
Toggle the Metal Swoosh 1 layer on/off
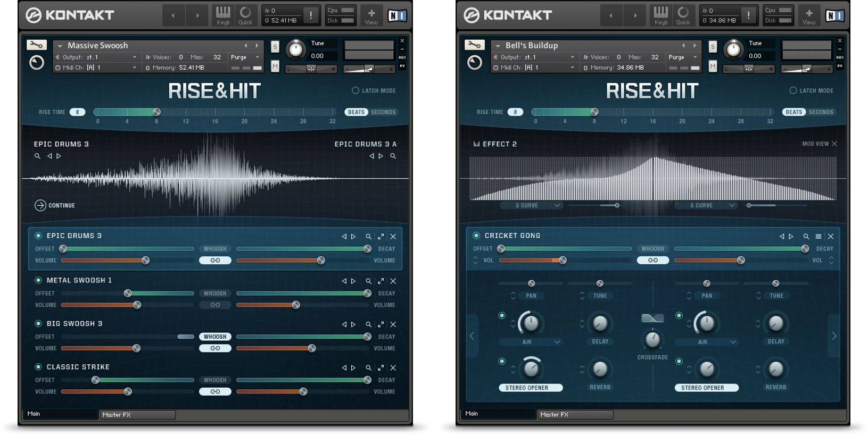38,280
